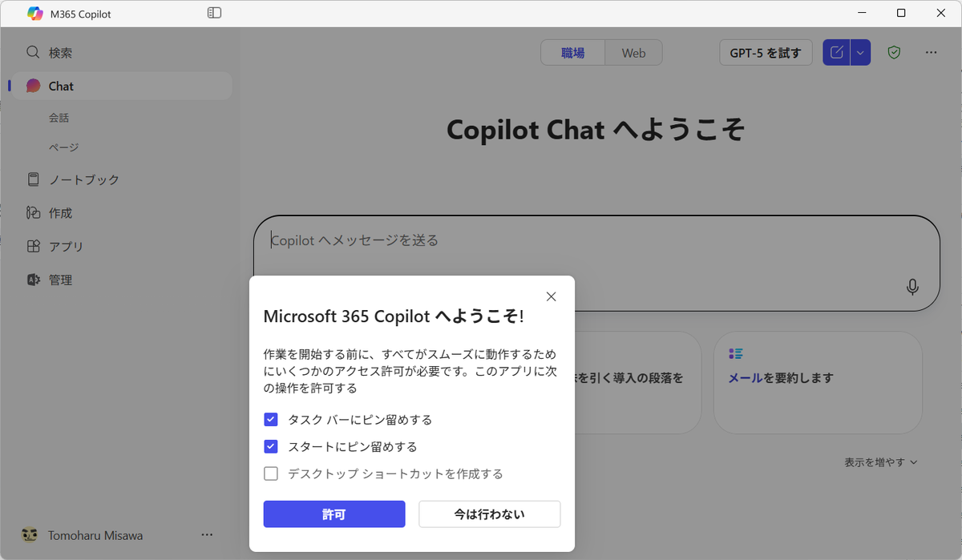Minimize the M365 Copilot window

click(x=862, y=13)
